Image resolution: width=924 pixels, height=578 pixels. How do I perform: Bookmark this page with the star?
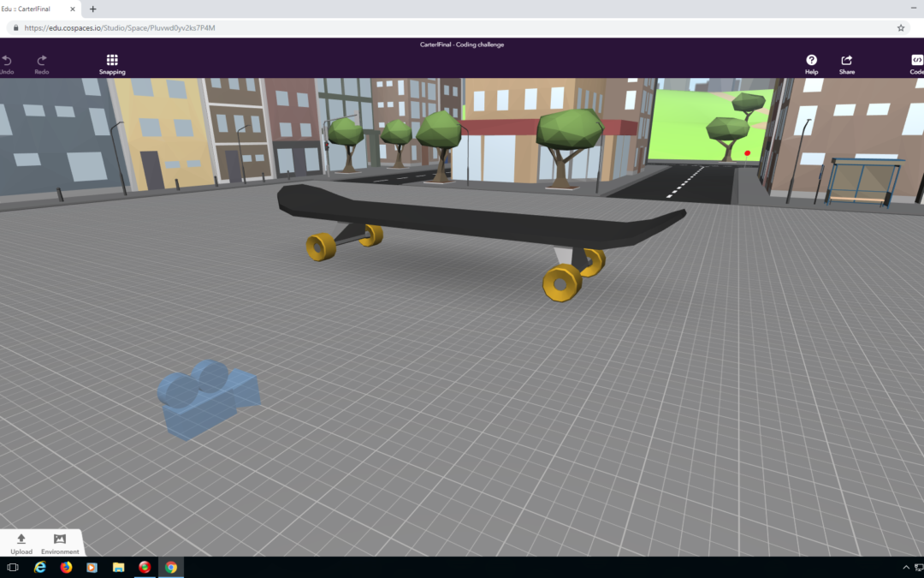(x=900, y=27)
